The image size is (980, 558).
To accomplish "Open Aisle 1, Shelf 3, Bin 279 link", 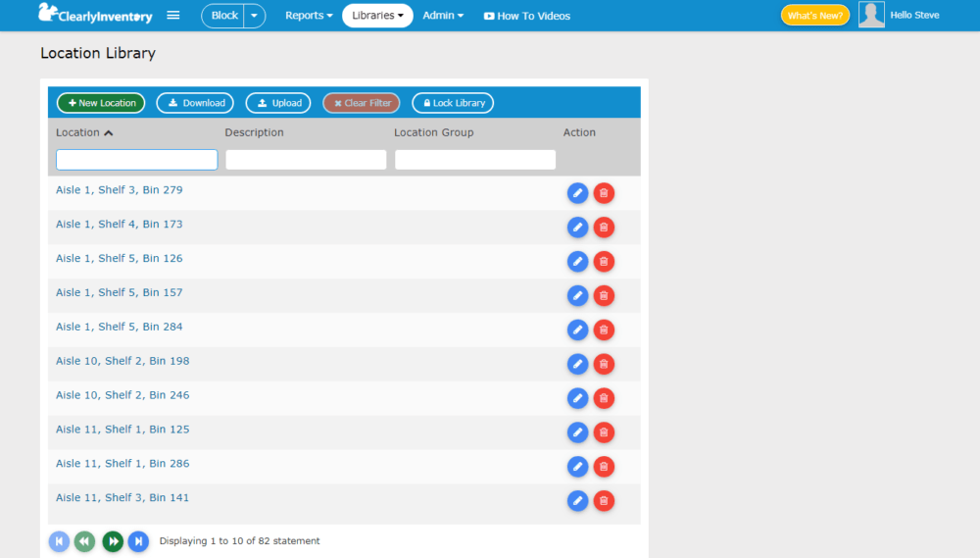I will click(120, 190).
